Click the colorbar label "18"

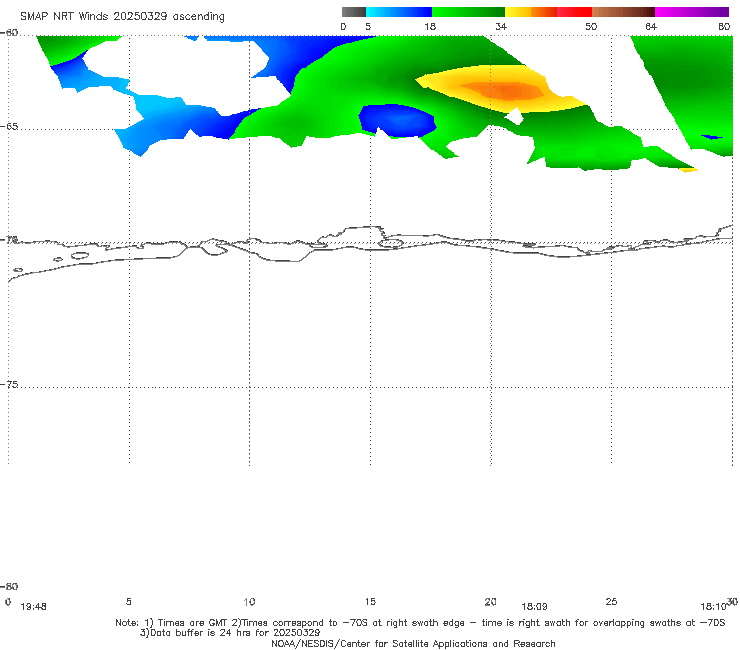(430, 26)
